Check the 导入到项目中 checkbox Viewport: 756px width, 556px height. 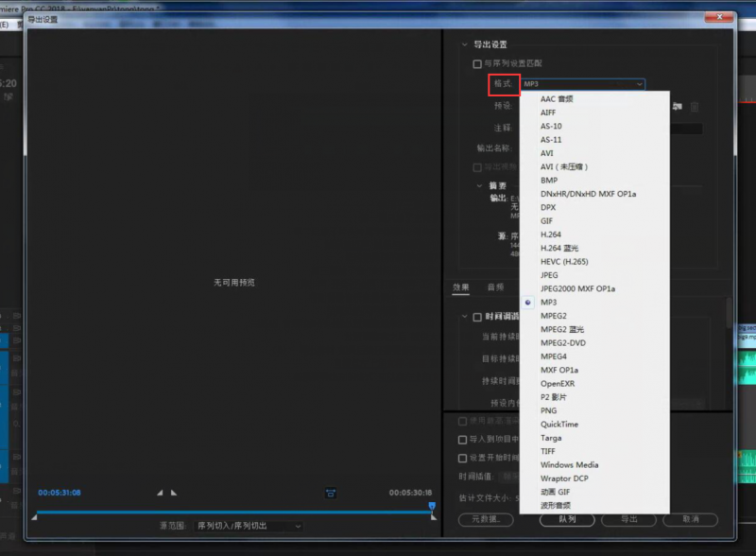click(x=462, y=440)
